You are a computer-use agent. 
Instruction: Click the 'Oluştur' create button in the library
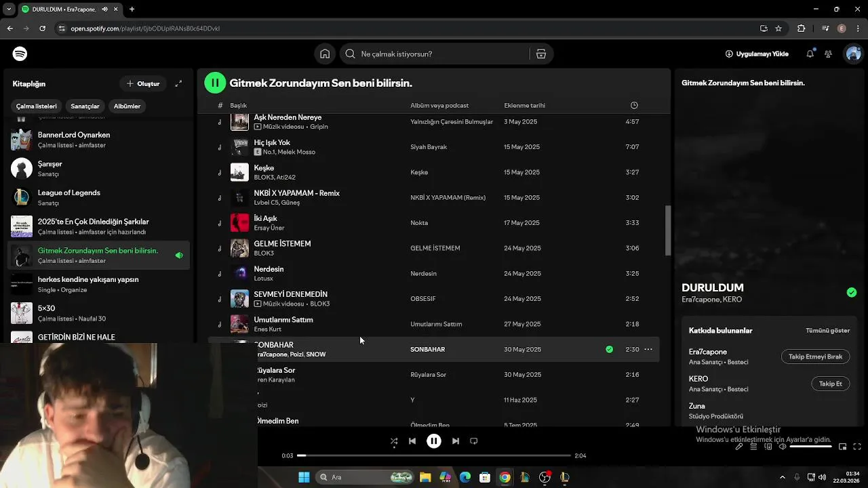click(x=143, y=83)
